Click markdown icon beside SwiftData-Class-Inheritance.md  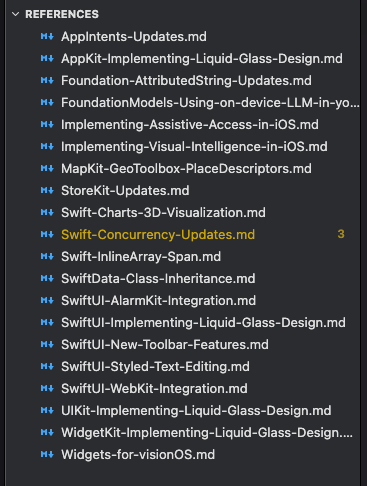(47, 278)
